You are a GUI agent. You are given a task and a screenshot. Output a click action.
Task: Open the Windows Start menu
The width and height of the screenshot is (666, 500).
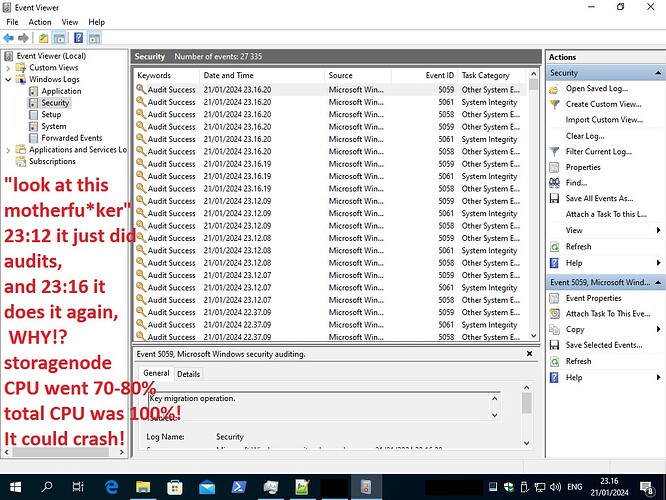15,487
